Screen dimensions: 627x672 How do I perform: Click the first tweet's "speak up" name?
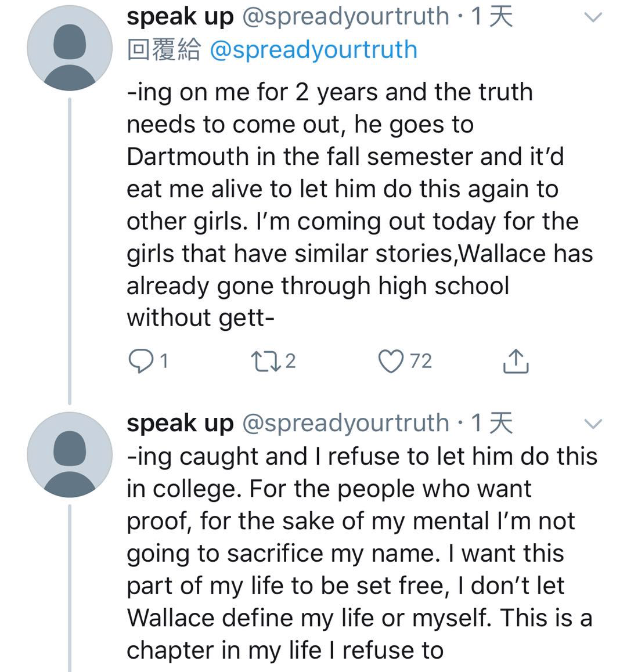pyautogui.click(x=179, y=17)
